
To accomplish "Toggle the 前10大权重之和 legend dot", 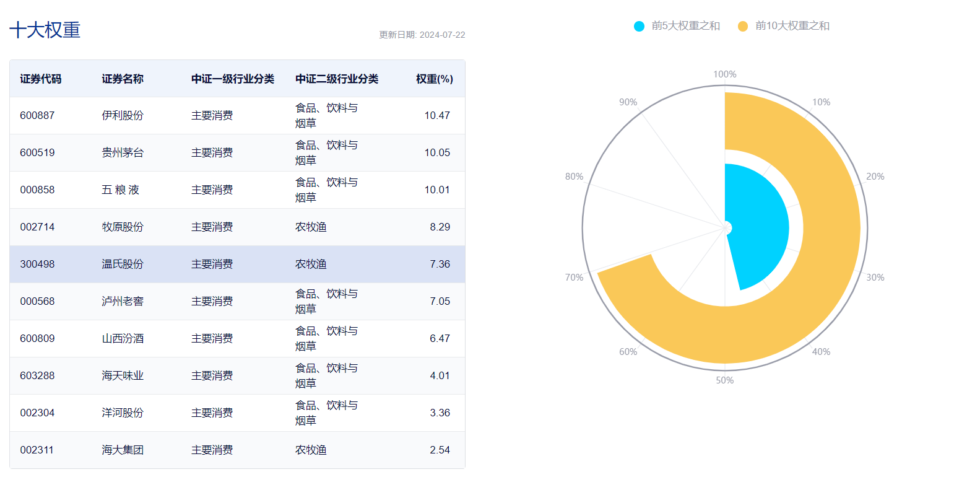I will [743, 26].
